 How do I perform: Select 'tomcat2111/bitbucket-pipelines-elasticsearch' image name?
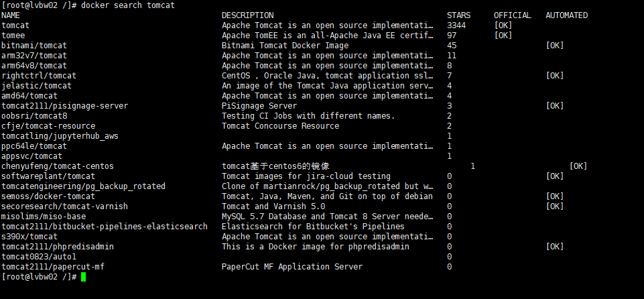[105, 227]
